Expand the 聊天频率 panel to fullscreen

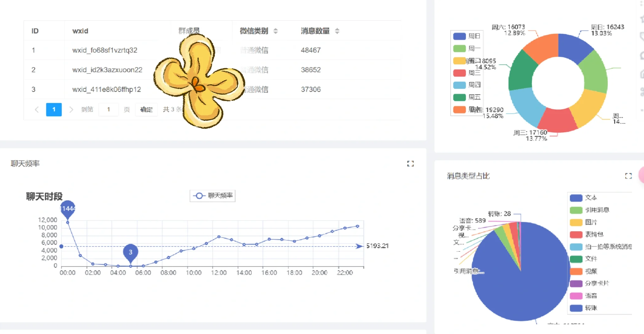pyautogui.click(x=411, y=164)
